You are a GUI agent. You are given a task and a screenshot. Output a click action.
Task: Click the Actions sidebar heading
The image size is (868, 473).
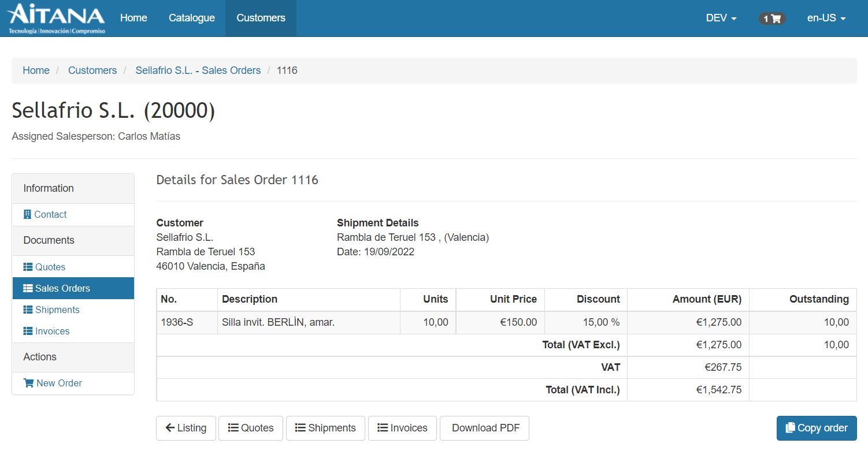pos(40,357)
